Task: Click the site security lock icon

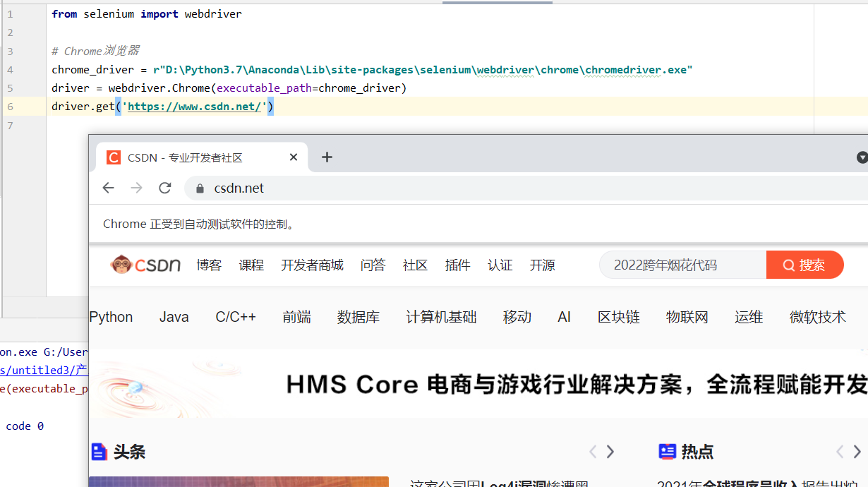Action: point(199,188)
